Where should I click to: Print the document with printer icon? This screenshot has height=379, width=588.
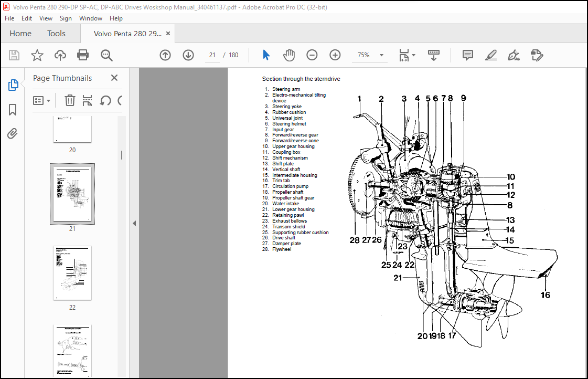pos(83,55)
